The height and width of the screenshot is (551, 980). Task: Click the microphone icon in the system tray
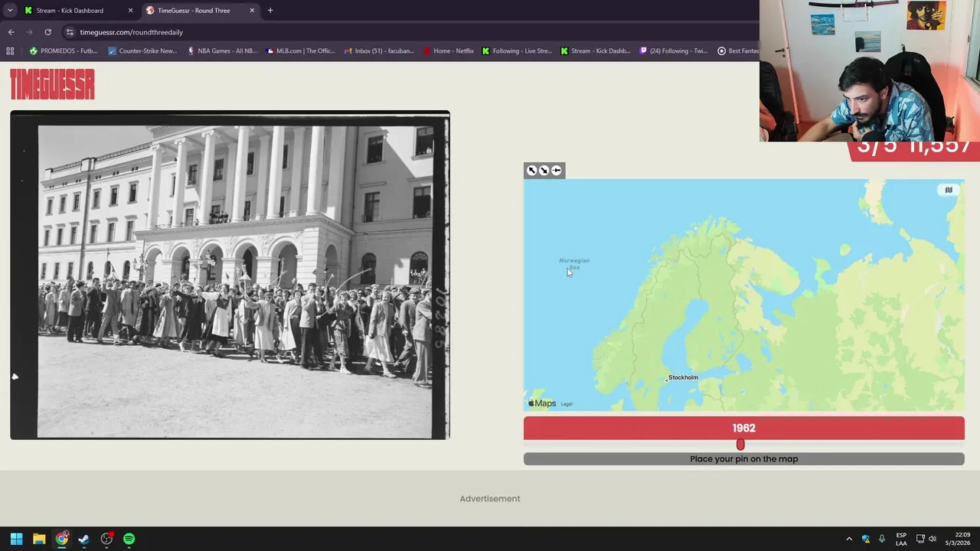[x=882, y=539]
